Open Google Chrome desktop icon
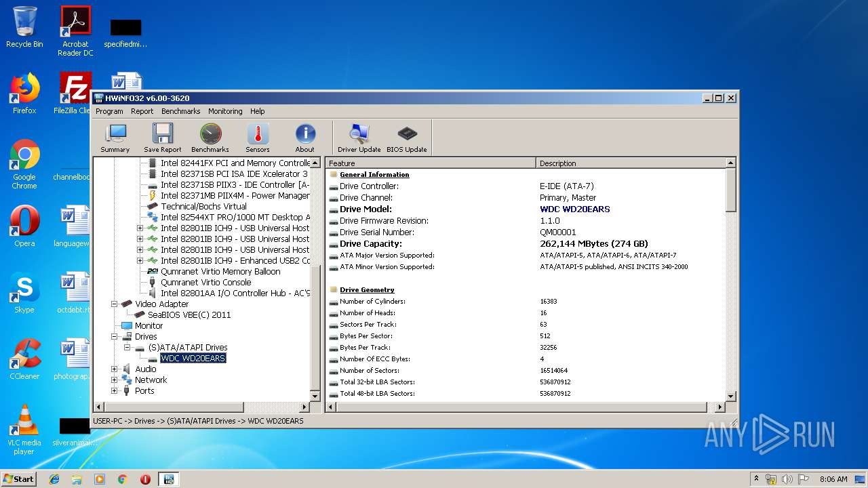868x488 pixels. 24,165
